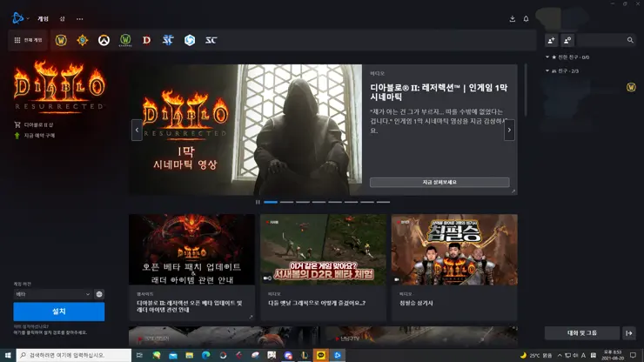644x362 pixels.
Task: Go to next banner slide arrow
Action: 509,130
